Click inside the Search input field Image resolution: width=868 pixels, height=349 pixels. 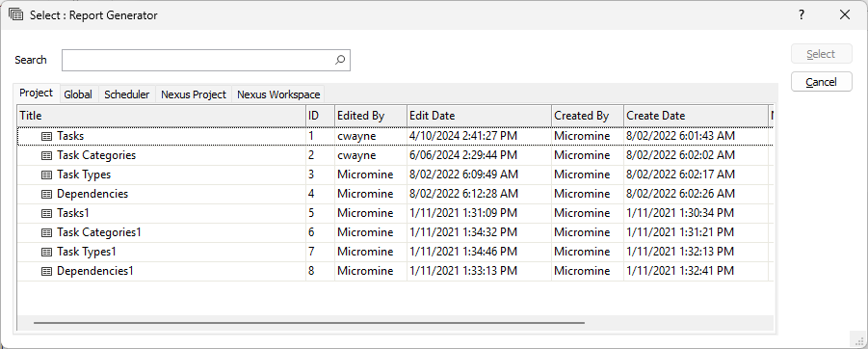(x=206, y=60)
